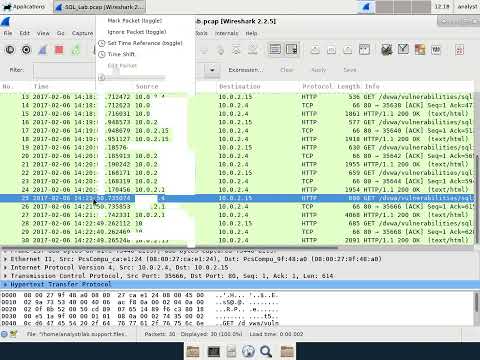This screenshot has height=360, width=480.
Task: Sort by the Info column header
Action: pos(418,86)
